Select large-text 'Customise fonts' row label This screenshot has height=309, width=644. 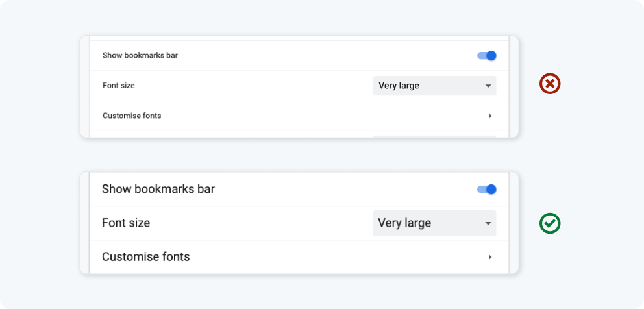pos(146,257)
